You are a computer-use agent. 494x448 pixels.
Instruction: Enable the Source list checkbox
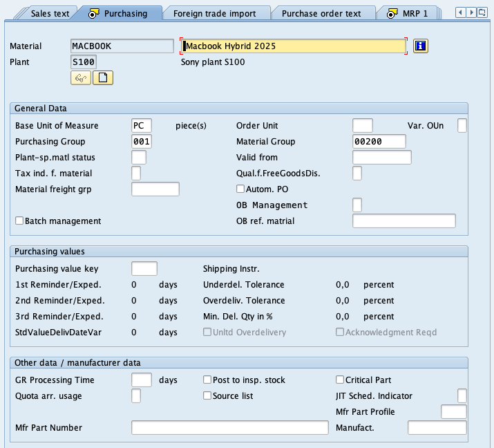(207, 395)
